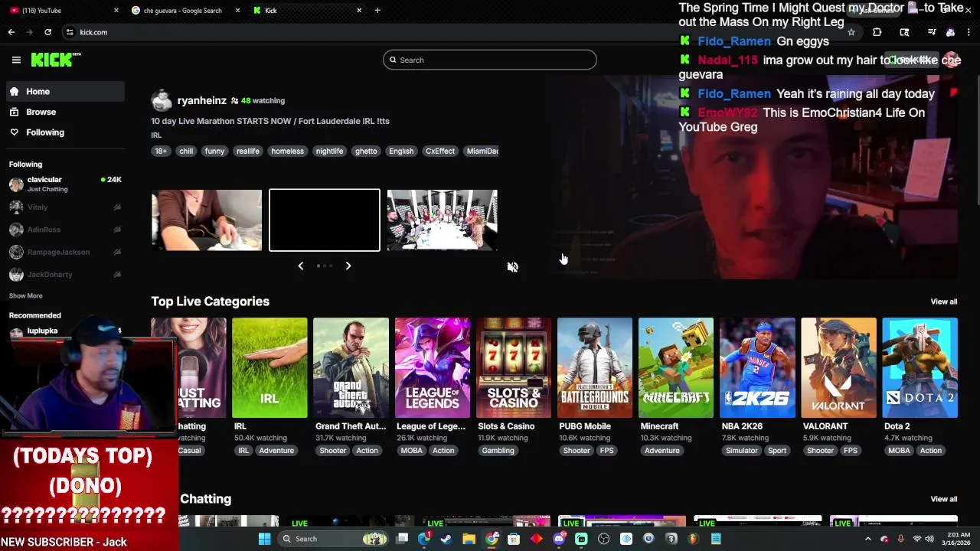Expand Show More in Following list
The height and width of the screenshot is (551, 980).
click(x=25, y=295)
